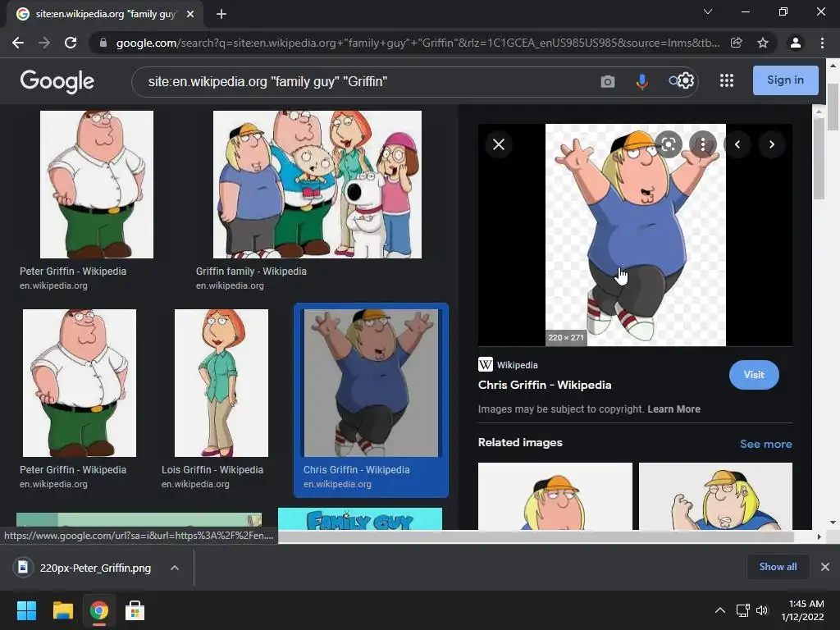Sign in to Google account

click(x=785, y=80)
